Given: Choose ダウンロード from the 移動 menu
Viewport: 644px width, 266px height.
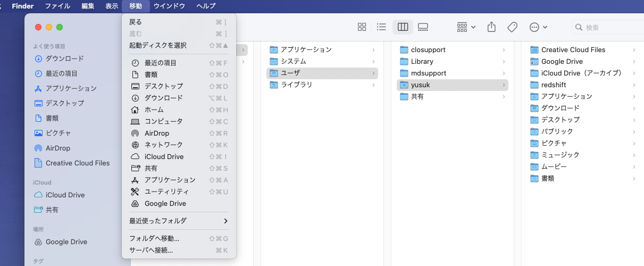Looking at the screenshot, I should click(x=179, y=98).
